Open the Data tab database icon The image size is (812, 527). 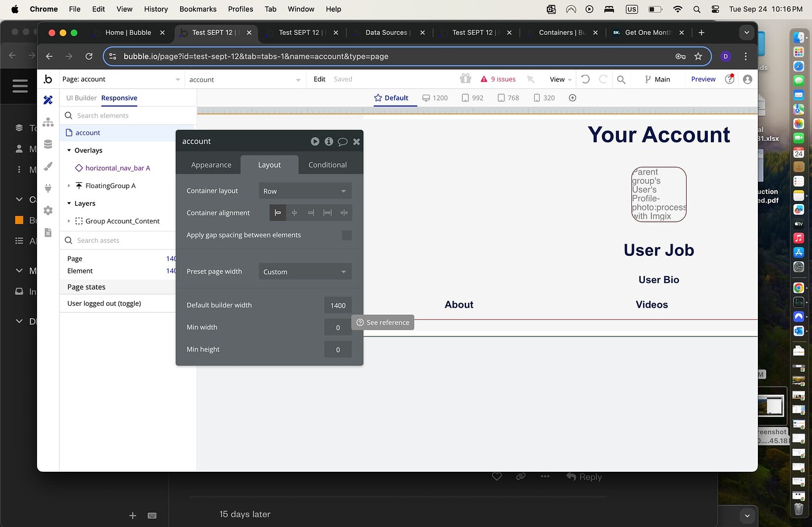48,144
